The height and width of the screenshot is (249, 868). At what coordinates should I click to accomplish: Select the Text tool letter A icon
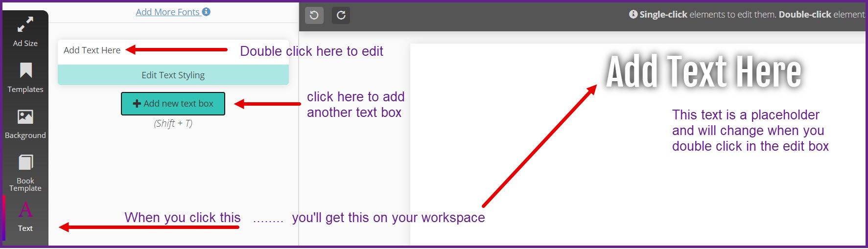[x=25, y=210]
